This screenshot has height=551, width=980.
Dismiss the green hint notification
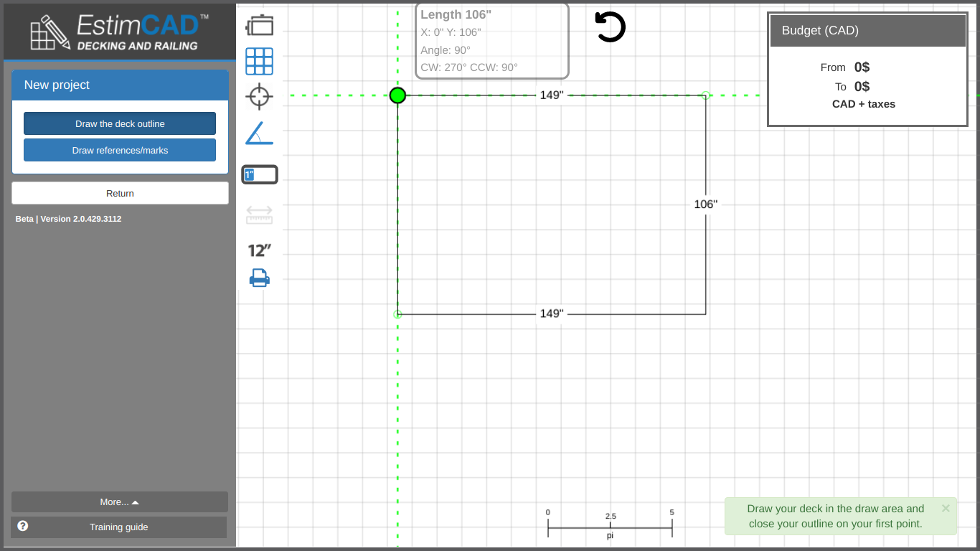(x=946, y=508)
